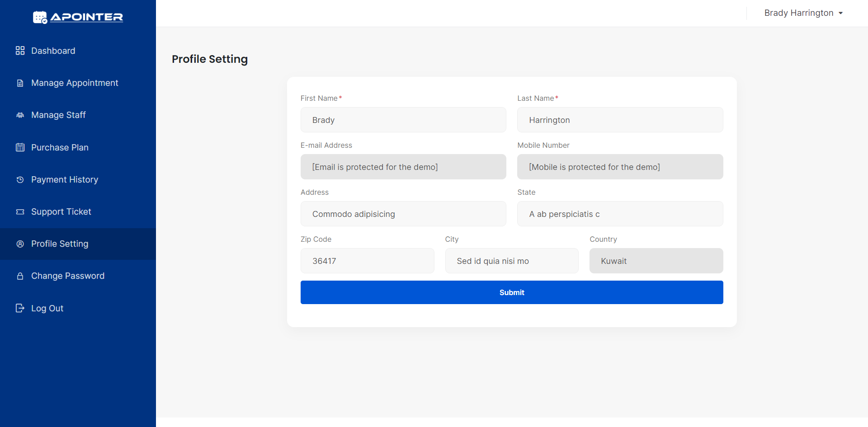Click the Log Out arrow icon

pos(20,308)
